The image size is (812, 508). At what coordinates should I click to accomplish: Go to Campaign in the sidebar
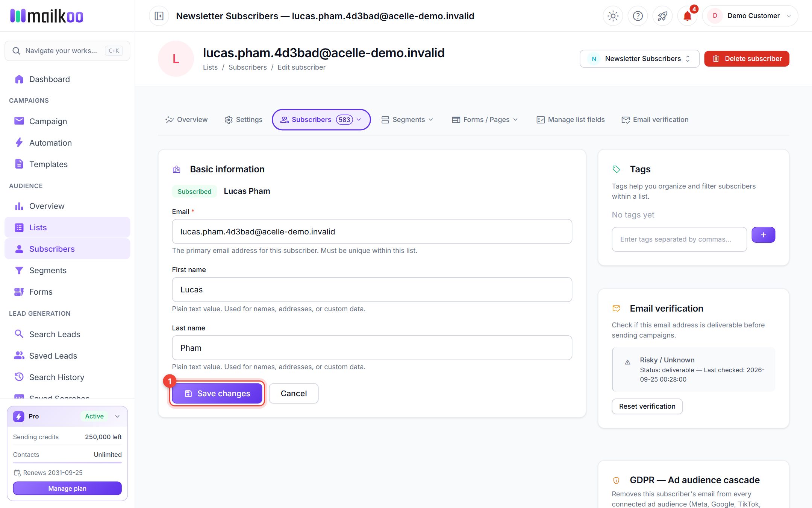tap(67, 121)
